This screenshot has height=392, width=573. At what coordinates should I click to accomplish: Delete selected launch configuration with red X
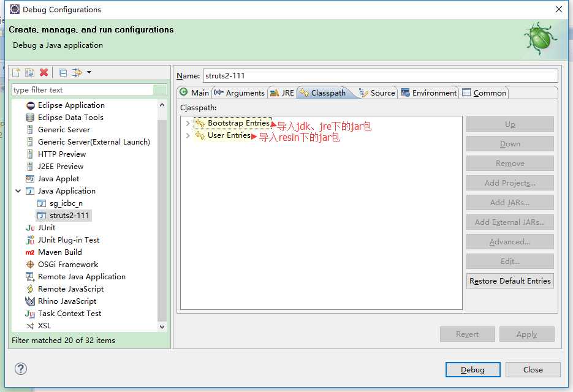pyautogui.click(x=44, y=72)
